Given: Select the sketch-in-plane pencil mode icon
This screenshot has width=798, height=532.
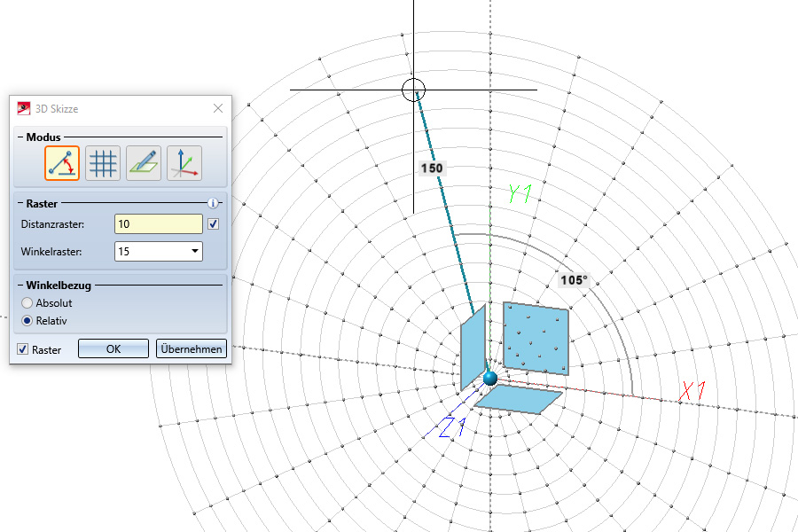Looking at the screenshot, I should coord(144,163).
